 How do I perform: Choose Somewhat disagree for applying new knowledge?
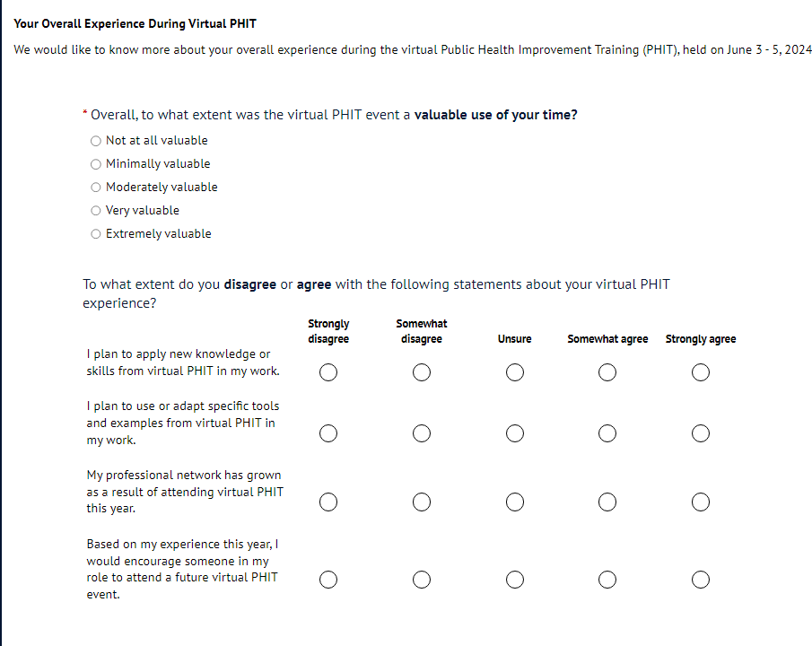click(x=422, y=372)
